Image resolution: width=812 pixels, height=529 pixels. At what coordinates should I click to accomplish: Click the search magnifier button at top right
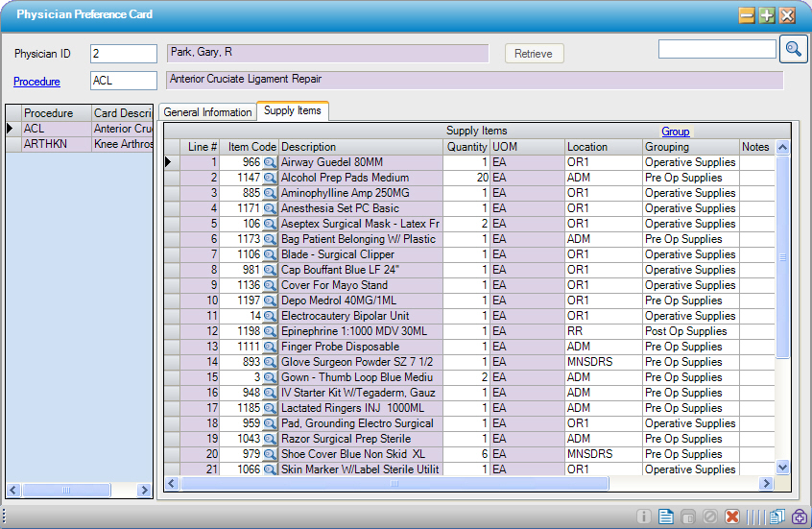793,49
